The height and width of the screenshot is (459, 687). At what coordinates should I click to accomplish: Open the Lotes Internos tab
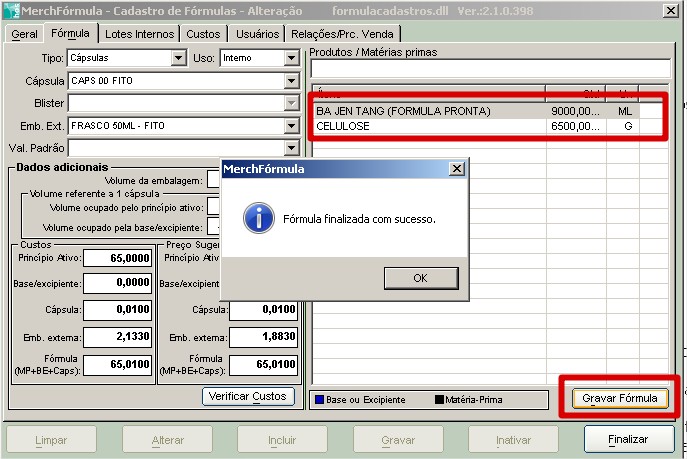point(140,34)
